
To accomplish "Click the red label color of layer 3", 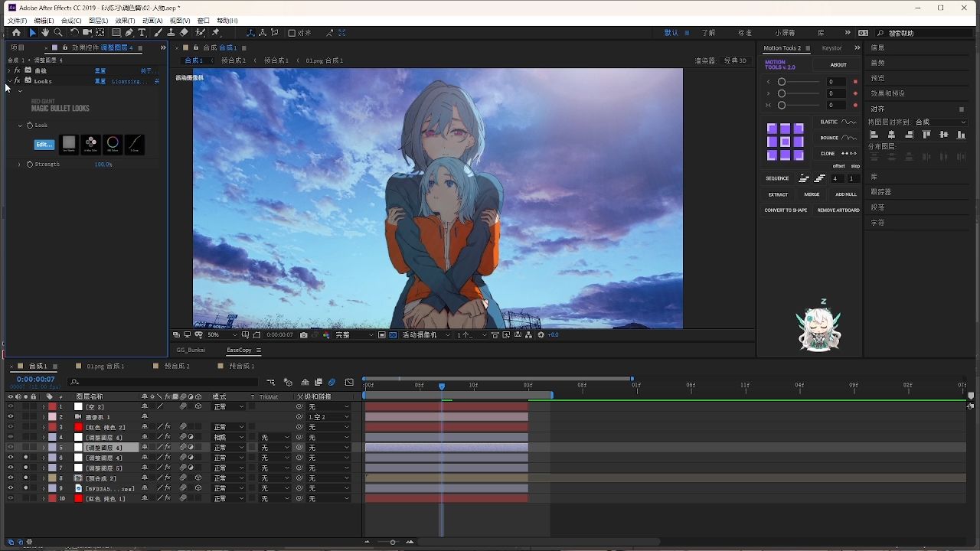I will click(x=52, y=427).
